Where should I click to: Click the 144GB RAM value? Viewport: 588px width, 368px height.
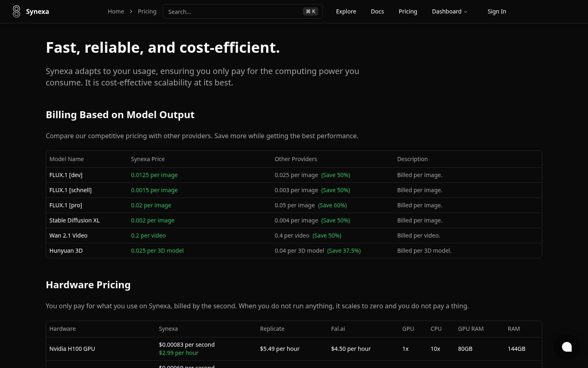[x=517, y=349]
